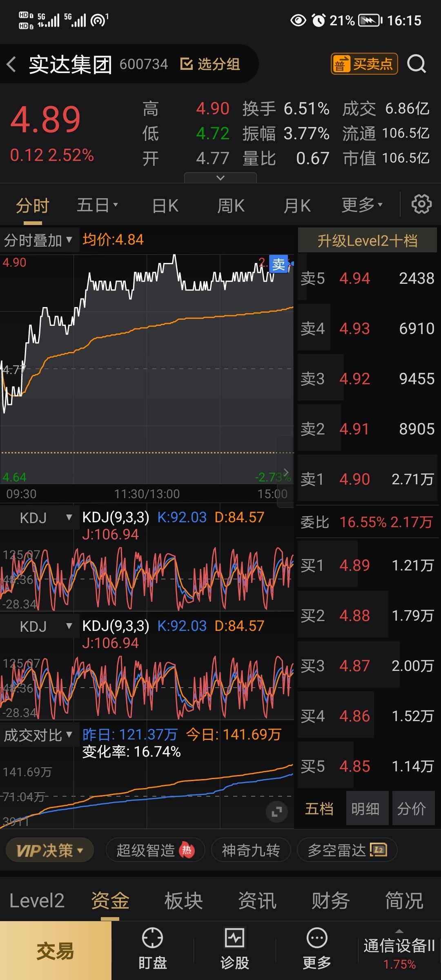Open the 资讯 tab
This screenshot has width=441, height=980.
point(257,901)
